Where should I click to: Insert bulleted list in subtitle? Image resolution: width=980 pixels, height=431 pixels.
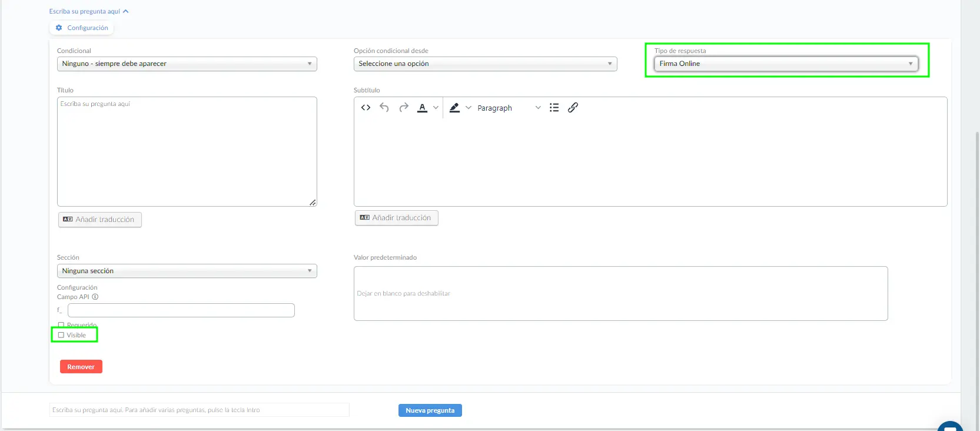554,108
